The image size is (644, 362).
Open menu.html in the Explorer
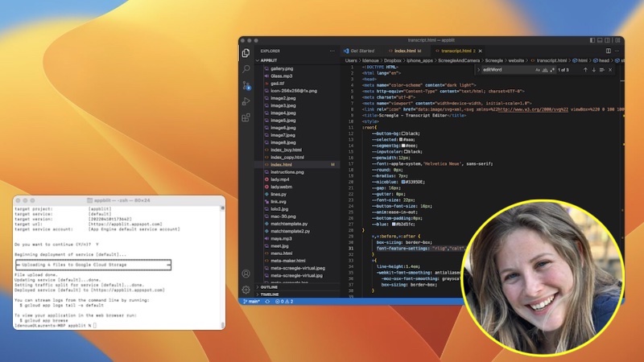[x=281, y=253]
